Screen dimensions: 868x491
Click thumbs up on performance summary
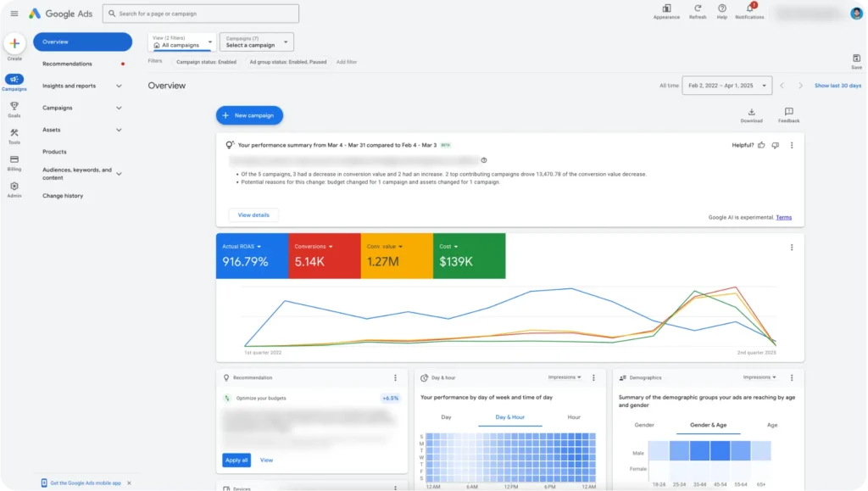pos(761,145)
